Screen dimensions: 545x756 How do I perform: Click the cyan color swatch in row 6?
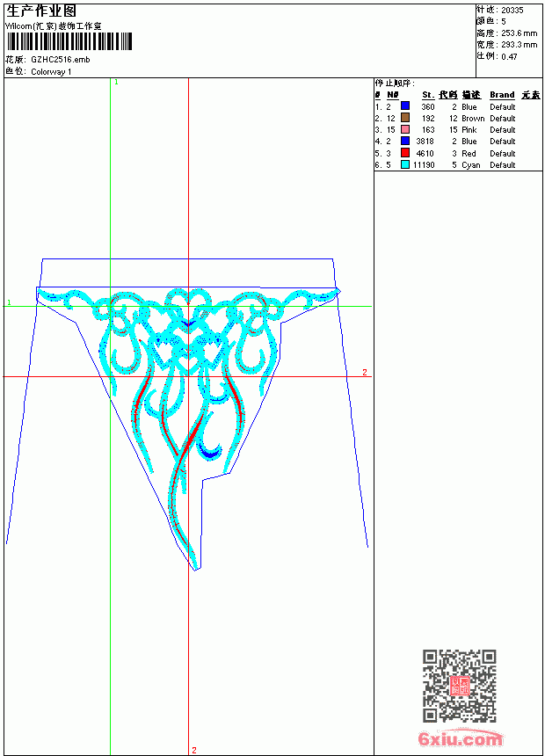point(405,164)
